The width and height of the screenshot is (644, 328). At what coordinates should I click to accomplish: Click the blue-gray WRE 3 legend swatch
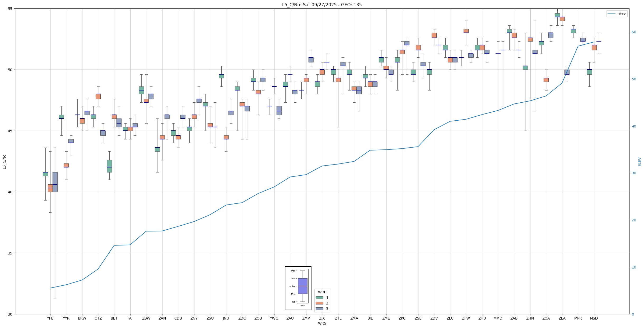[x=319, y=309]
